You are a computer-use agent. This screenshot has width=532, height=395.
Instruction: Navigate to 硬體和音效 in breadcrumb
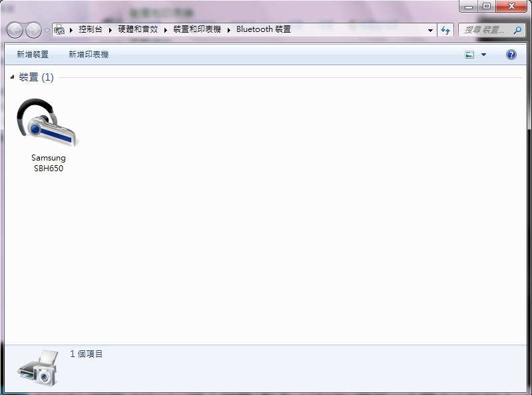pyautogui.click(x=138, y=29)
